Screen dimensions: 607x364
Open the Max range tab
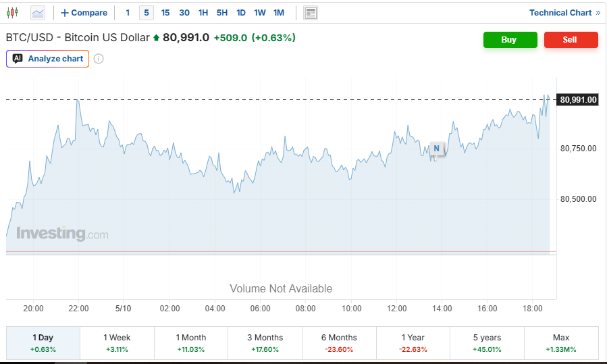tap(561, 343)
